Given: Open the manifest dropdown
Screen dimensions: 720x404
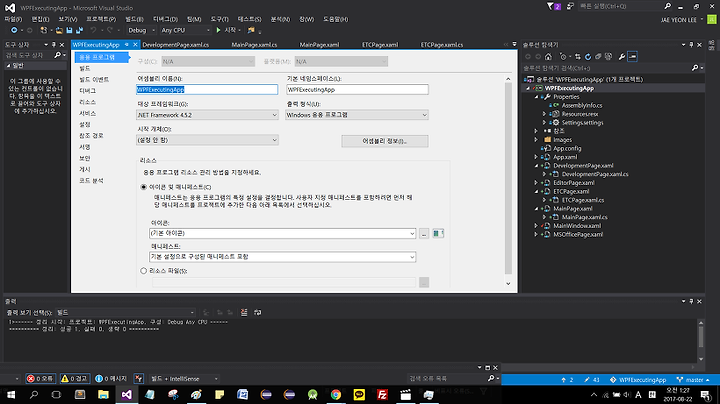Looking at the screenshot, I should (282, 257).
